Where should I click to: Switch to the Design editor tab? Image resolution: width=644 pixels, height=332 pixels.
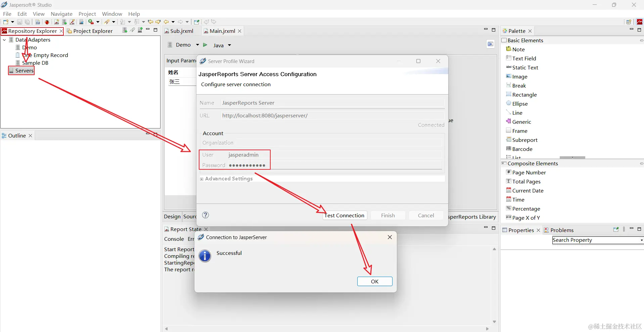pyautogui.click(x=172, y=217)
